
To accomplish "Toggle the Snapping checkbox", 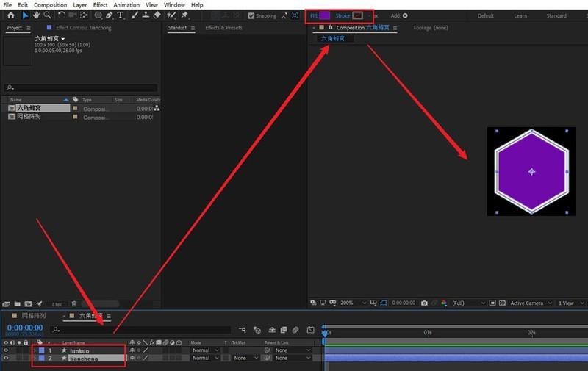I will coord(252,15).
